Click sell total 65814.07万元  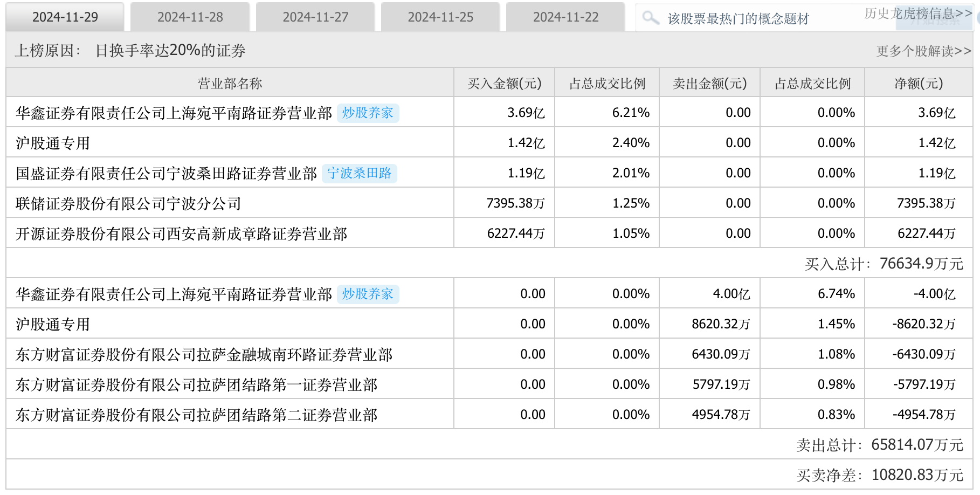click(917, 445)
